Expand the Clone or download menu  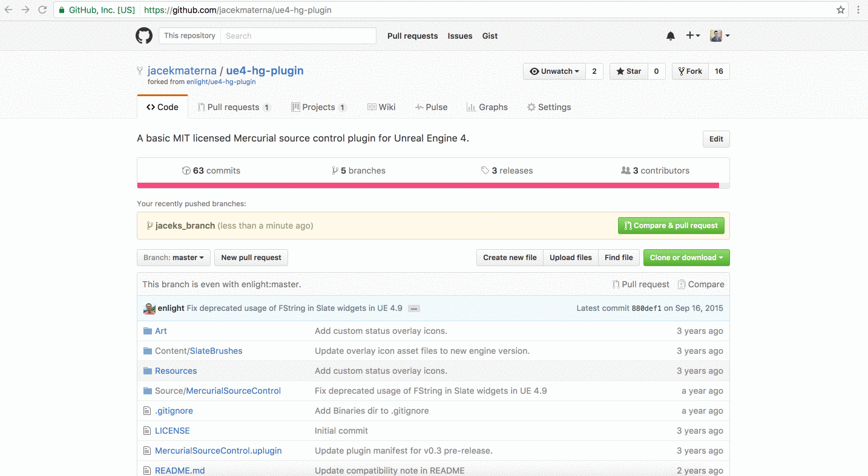tap(686, 258)
